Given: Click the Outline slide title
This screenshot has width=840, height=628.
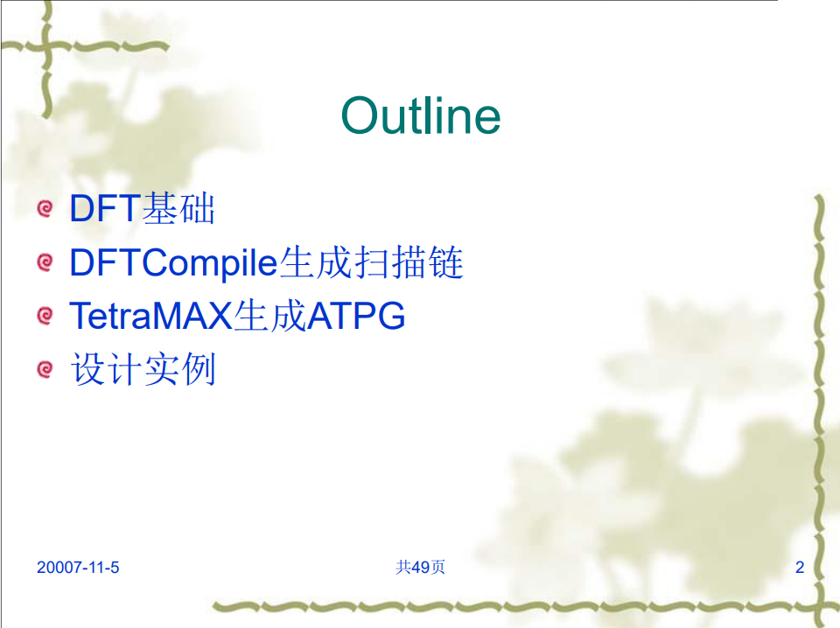Looking at the screenshot, I should pyautogui.click(x=421, y=115).
